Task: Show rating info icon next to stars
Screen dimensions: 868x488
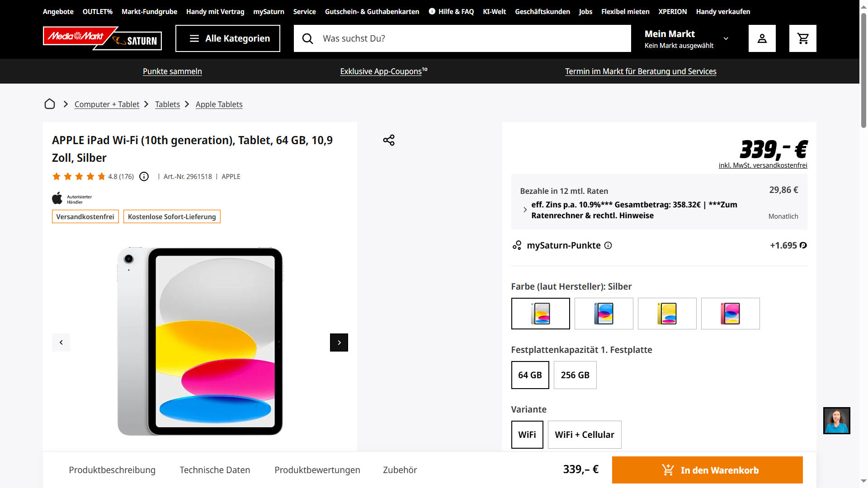Action: coord(144,177)
